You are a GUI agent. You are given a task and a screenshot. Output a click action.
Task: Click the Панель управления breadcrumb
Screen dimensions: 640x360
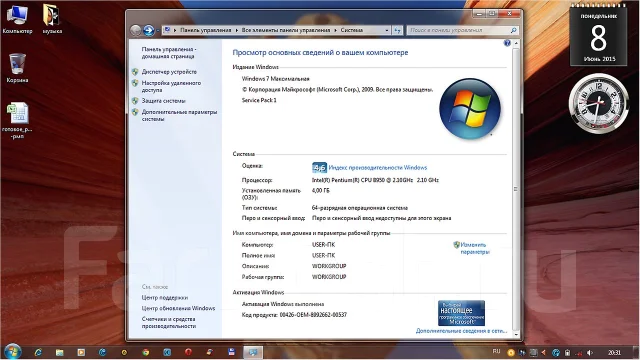click(206, 30)
